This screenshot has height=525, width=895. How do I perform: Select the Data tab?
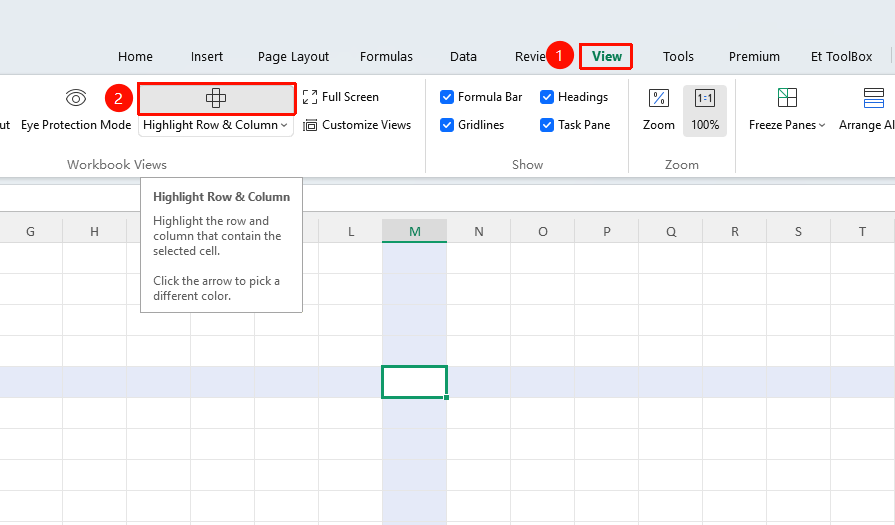point(463,56)
